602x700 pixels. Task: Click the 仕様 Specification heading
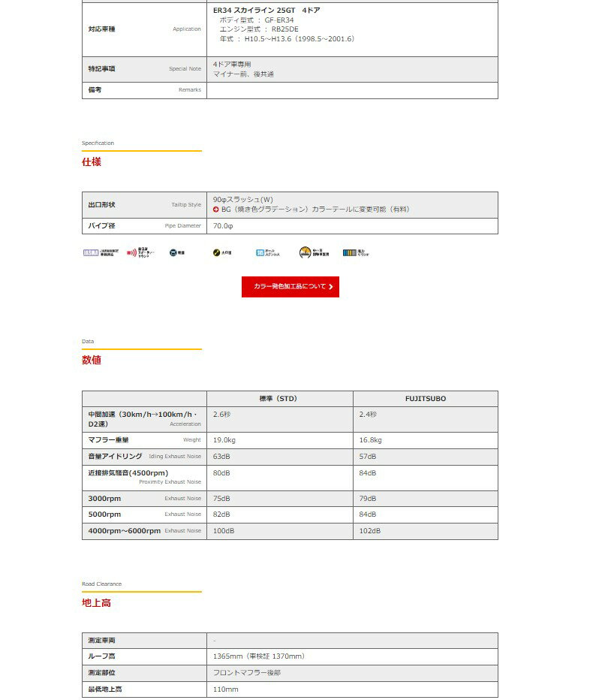[x=92, y=162]
